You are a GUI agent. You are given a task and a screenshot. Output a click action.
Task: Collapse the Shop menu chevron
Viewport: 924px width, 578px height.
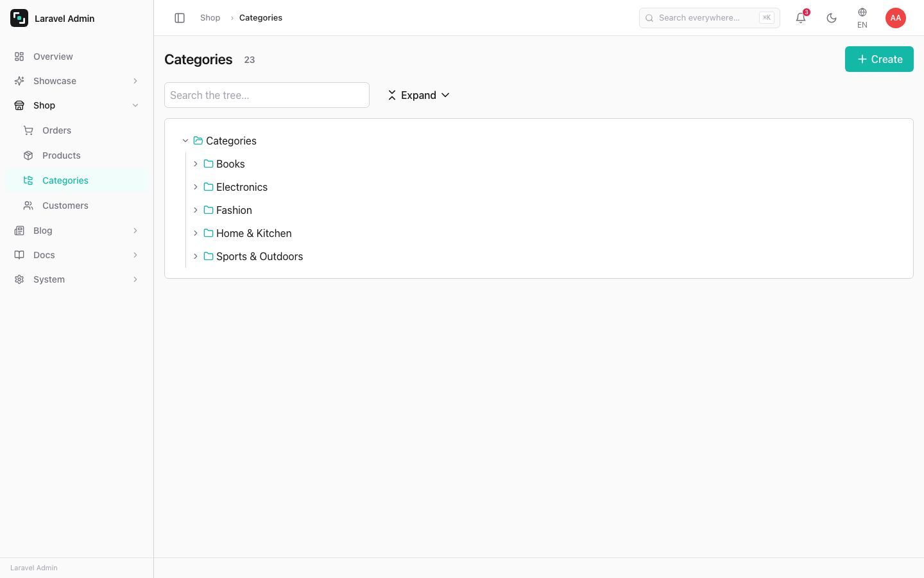point(135,105)
